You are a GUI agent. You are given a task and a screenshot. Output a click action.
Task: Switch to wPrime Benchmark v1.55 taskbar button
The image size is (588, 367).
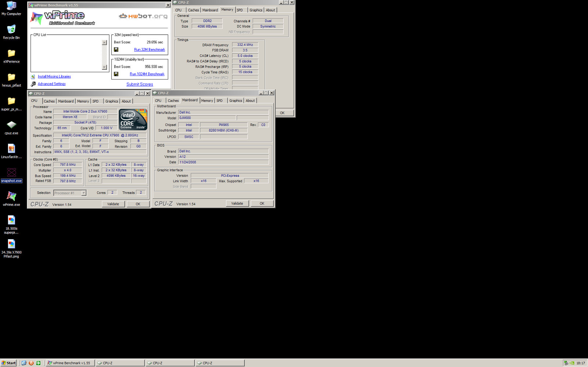click(x=70, y=363)
